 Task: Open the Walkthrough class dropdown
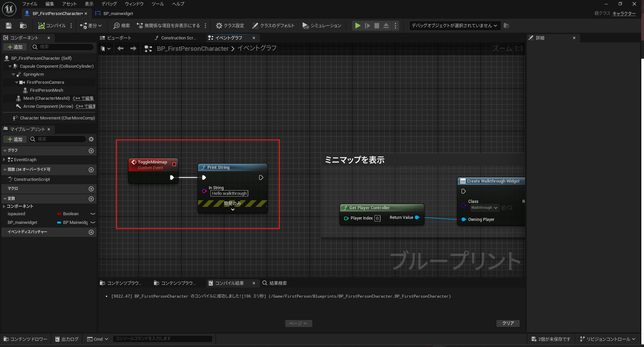[484, 208]
